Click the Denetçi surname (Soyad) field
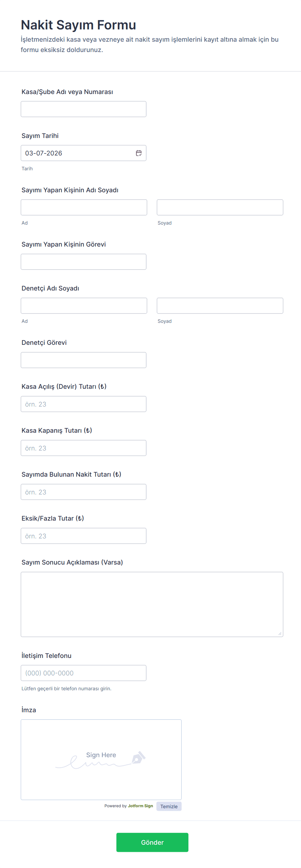The image size is (301, 868). click(220, 306)
